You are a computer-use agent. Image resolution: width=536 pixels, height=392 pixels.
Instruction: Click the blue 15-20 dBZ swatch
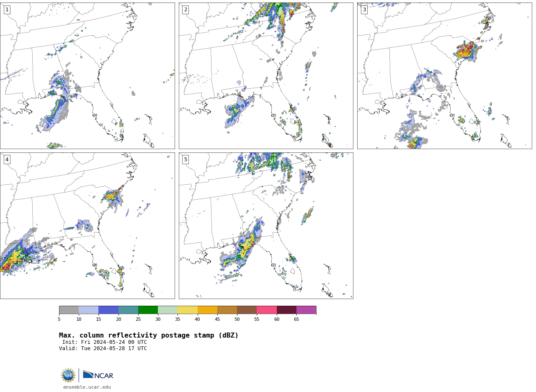pyautogui.click(x=108, y=310)
